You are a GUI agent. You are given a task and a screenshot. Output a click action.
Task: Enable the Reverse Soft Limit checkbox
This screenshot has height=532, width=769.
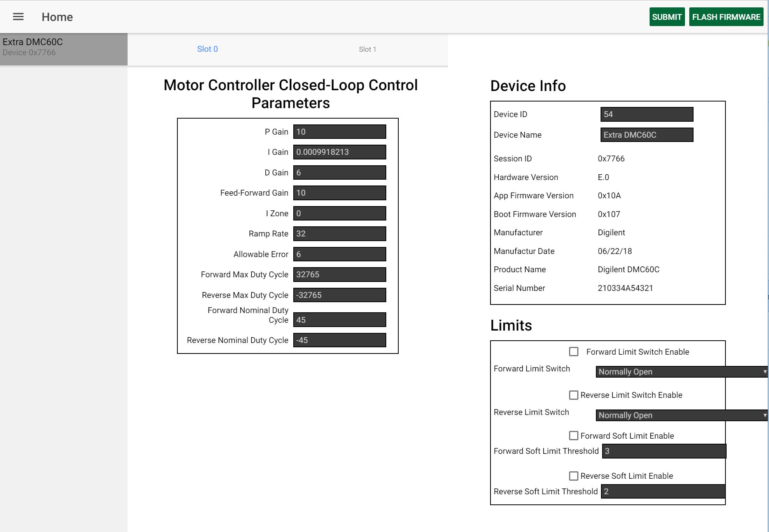point(574,476)
